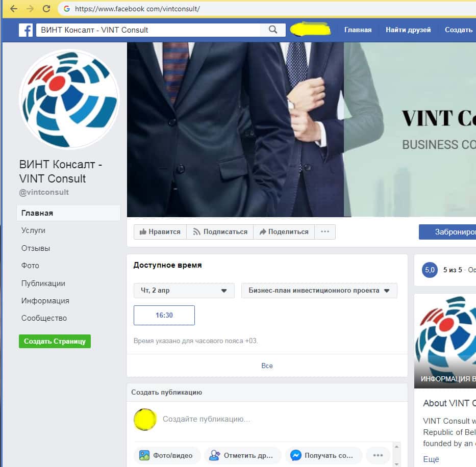Image resolution: width=476 pixels, height=467 pixels.
Task: Click the ВИНТ Консалт - VINT Consult page title
Action: coord(61,171)
